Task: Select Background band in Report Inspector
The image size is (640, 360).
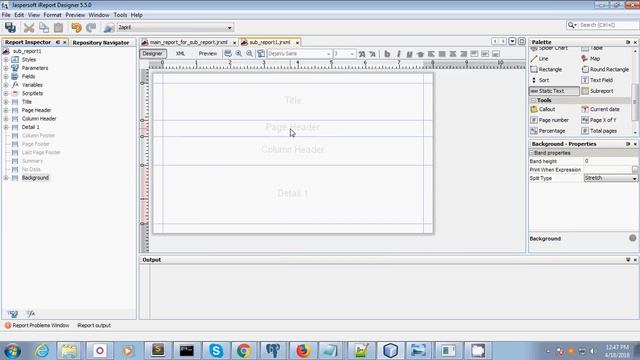Action: point(35,178)
